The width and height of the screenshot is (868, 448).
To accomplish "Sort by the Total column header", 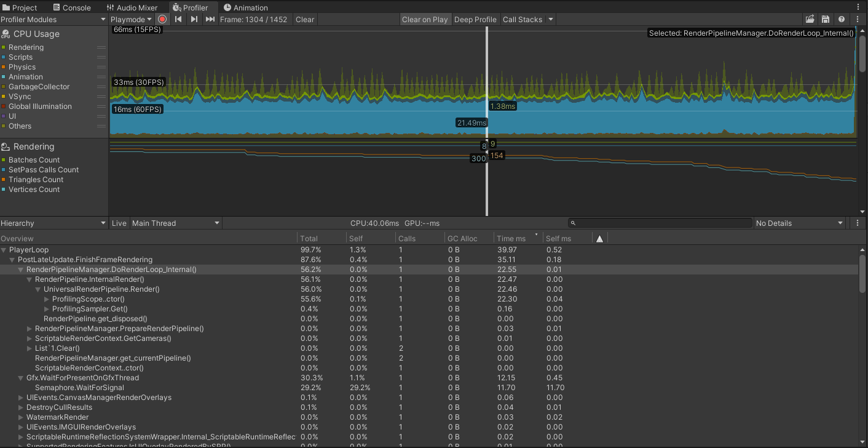I will tap(322, 238).
